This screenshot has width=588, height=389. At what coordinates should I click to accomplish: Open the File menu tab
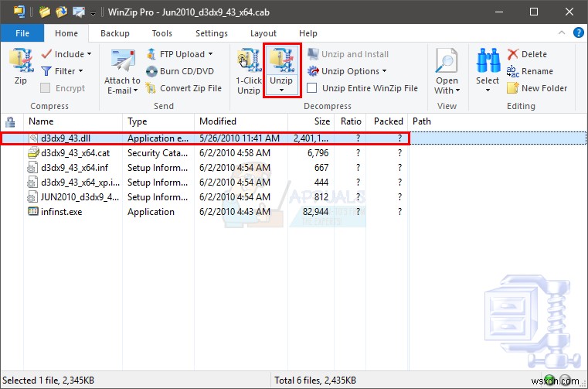pos(22,33)
